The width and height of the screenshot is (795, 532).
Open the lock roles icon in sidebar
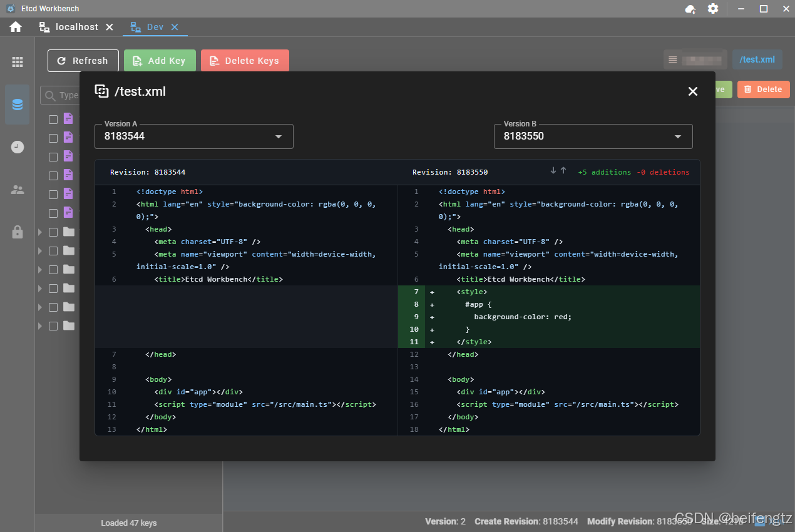tap(18, 232)
